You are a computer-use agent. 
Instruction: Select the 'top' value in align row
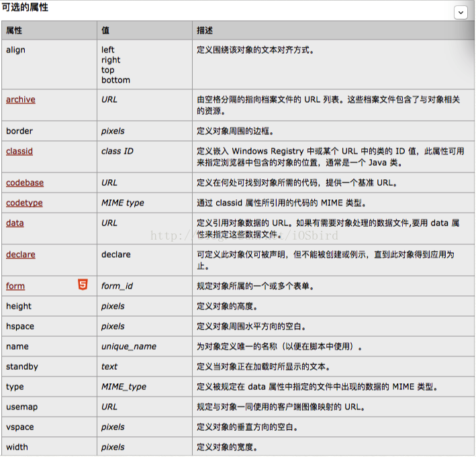tap(108, 70)
